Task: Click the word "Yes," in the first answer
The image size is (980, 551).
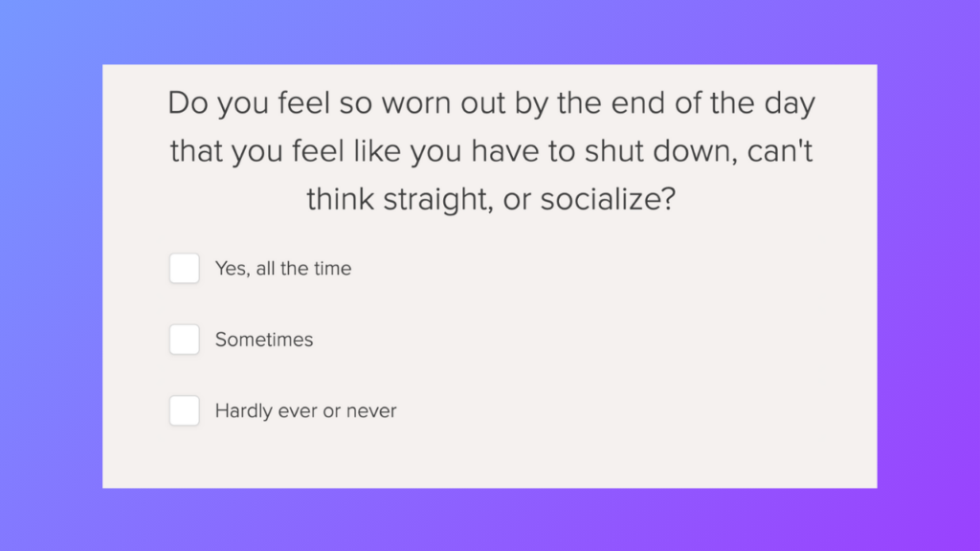Action: point(232,269)
